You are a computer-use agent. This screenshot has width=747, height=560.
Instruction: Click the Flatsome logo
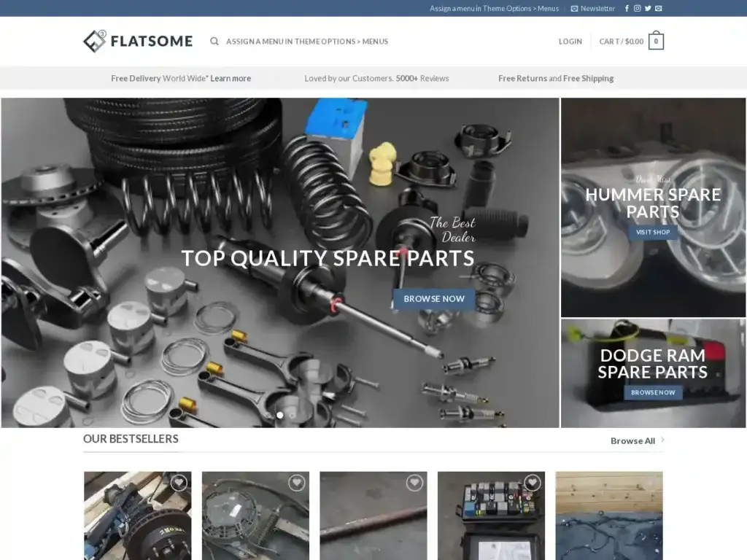137,41
